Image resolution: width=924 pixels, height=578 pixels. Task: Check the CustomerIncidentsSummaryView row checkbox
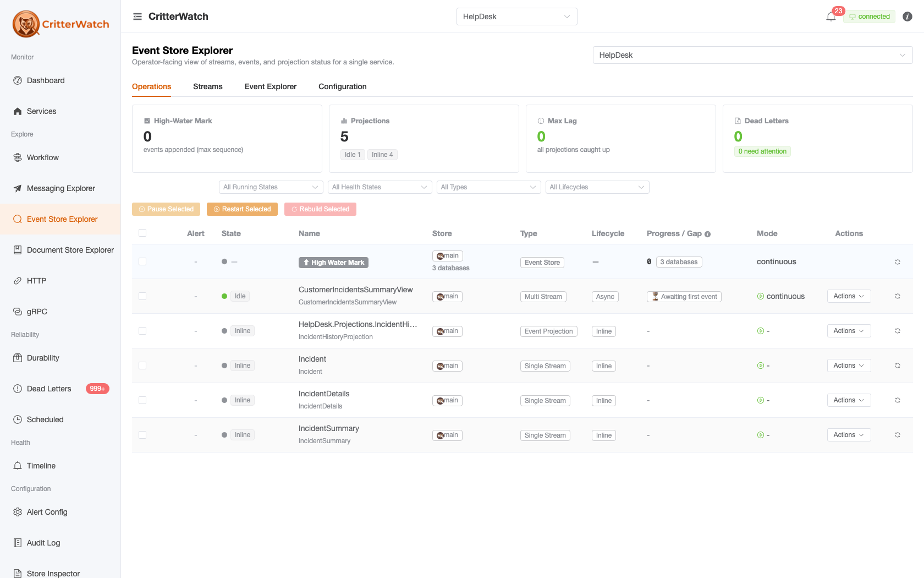142,296
